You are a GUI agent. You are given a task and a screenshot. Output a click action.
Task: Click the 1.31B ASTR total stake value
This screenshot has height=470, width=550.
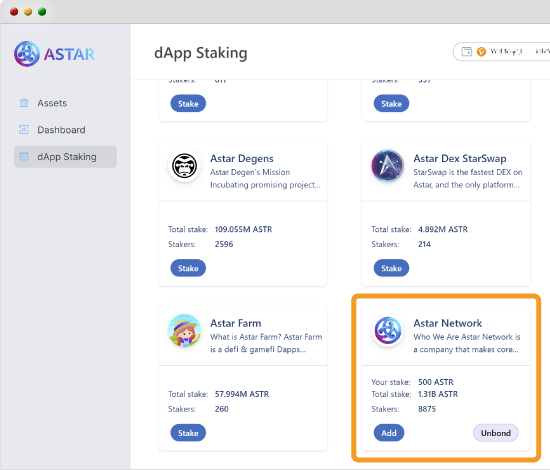point(438,394)
